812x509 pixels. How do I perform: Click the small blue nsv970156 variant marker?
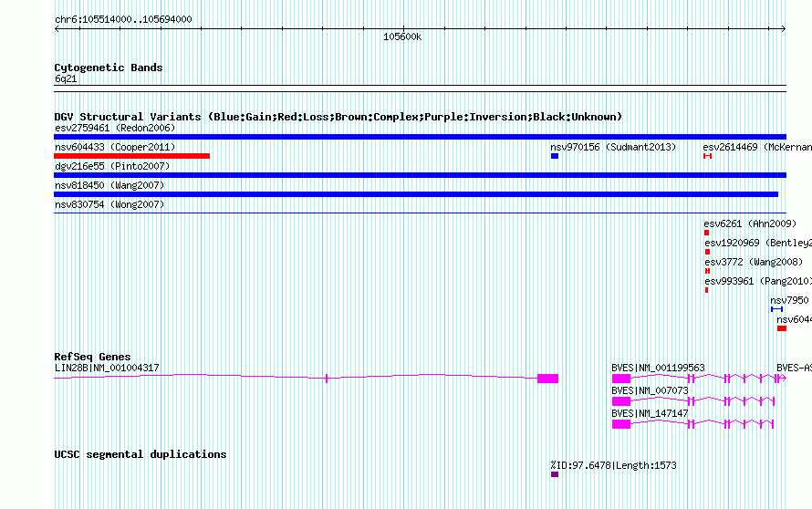coord(555,156)
